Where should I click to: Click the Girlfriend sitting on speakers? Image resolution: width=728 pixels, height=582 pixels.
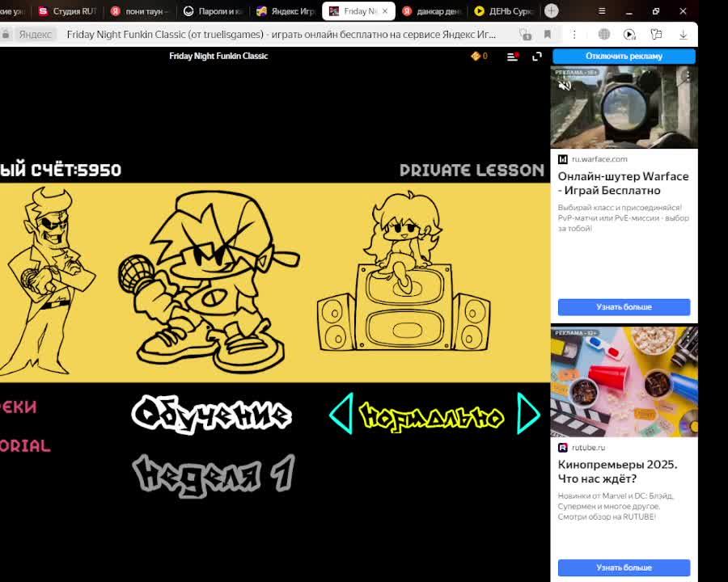tap(403, 272)
